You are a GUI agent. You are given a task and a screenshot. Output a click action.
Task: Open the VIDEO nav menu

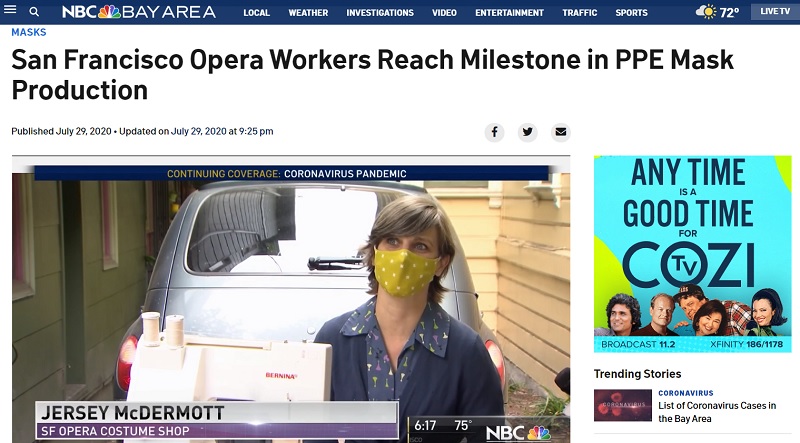444,13
